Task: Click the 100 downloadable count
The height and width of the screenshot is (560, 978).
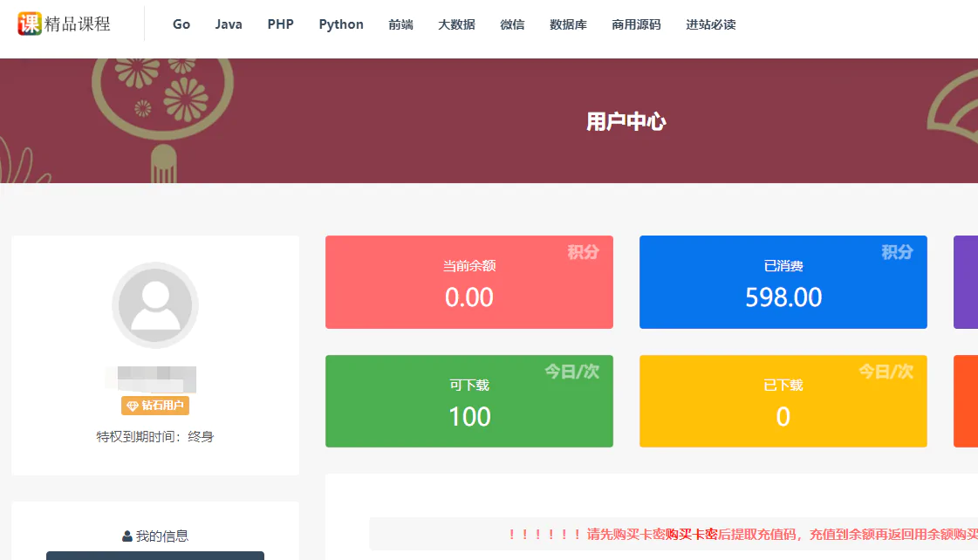Action: (469, 417)
